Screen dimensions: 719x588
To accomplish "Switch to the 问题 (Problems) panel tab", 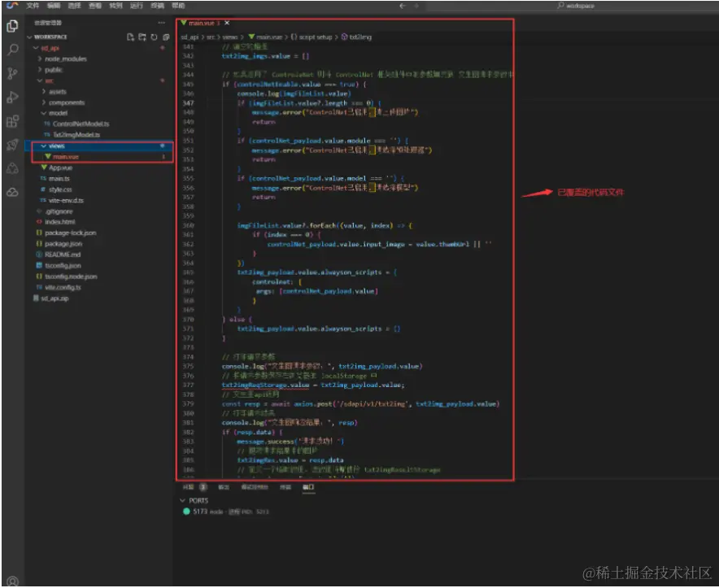I will click(x=188, y=487).
